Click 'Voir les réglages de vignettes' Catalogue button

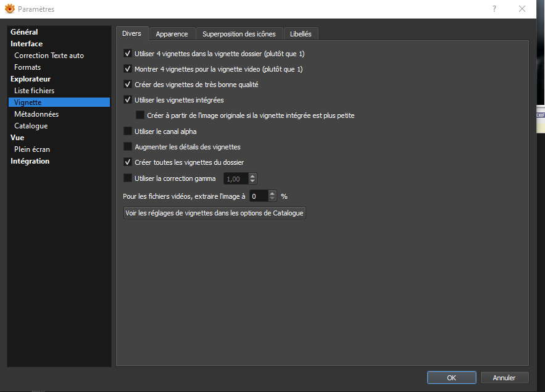coord(214,213)
